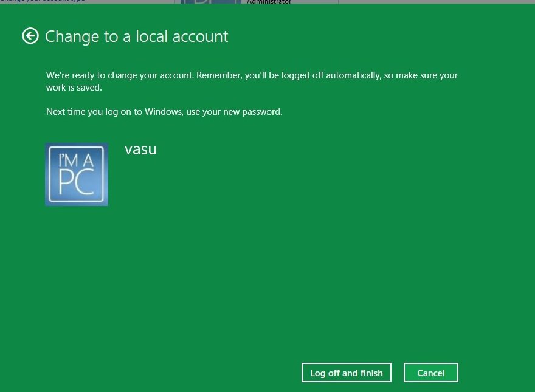Cancel changing to a local account

[x=430, y=373]
